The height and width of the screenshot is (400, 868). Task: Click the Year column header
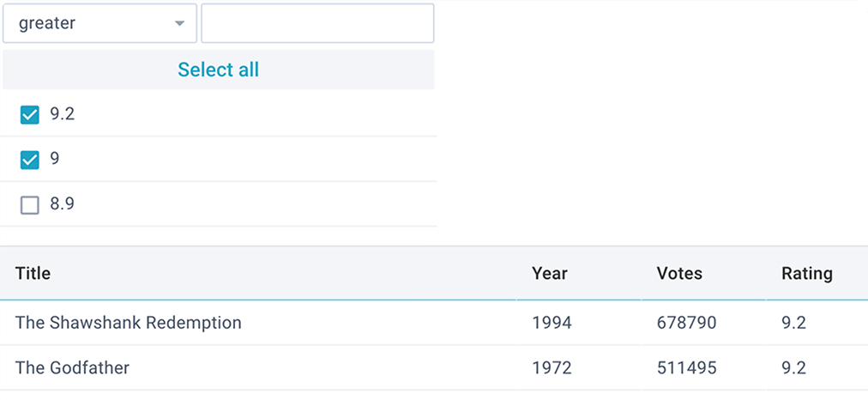click(550, 274)
